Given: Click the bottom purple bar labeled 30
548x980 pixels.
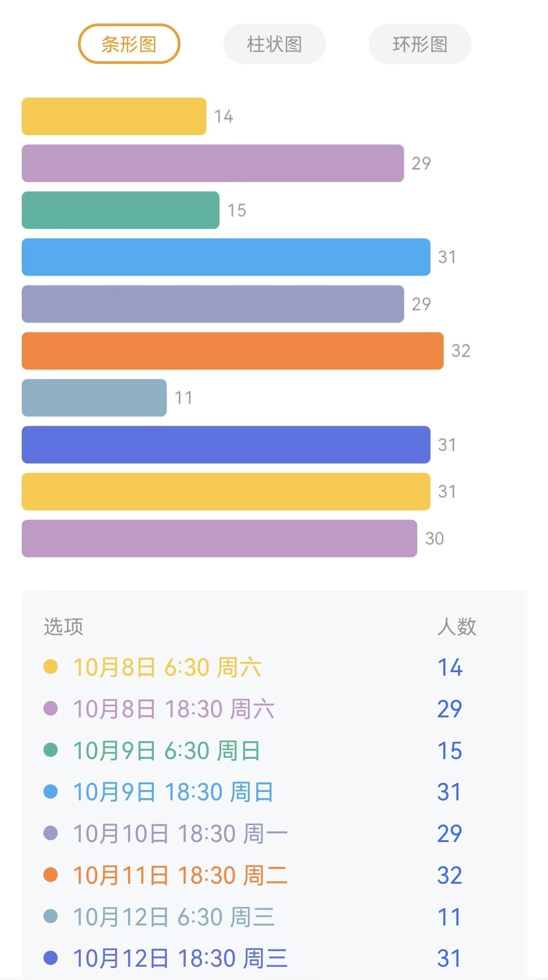Looking at the screenshot, I should 219,539.
